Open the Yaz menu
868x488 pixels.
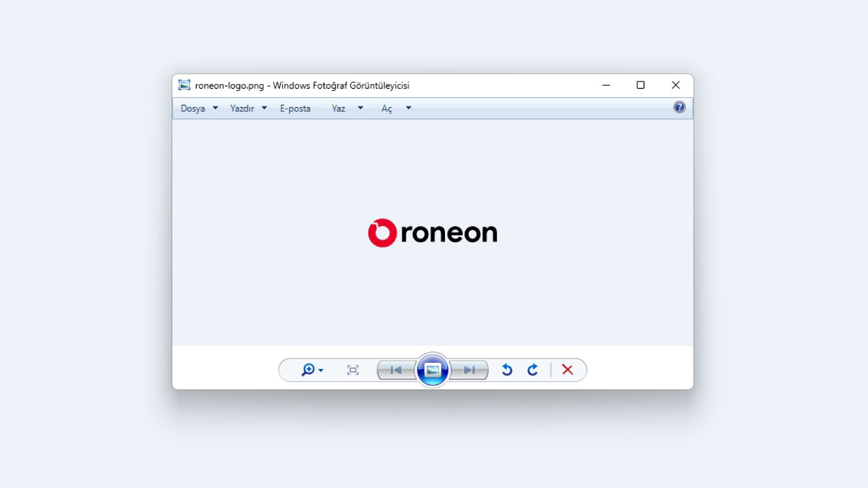point(339,108)
